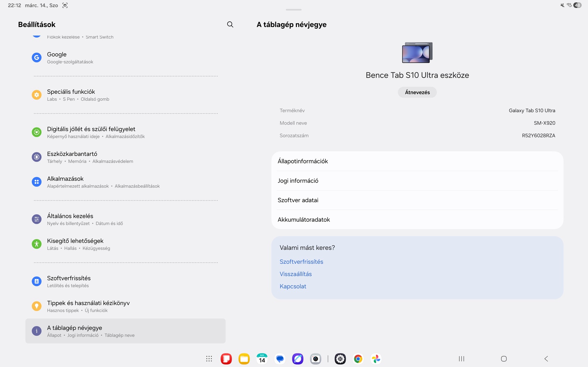The height and width of the screenshot is (367, 588).
Task: Launch the Camera app
Action: click(316, 359)
